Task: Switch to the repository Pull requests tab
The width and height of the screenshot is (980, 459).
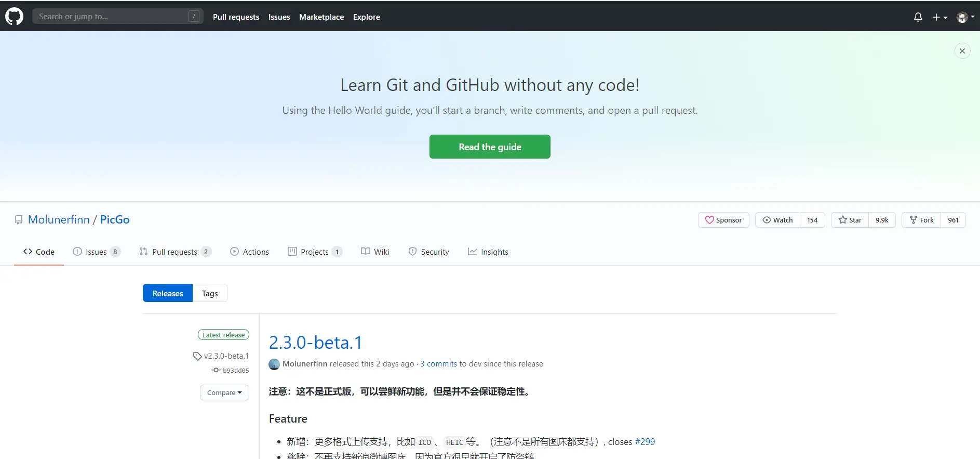Action: (175, 252)
